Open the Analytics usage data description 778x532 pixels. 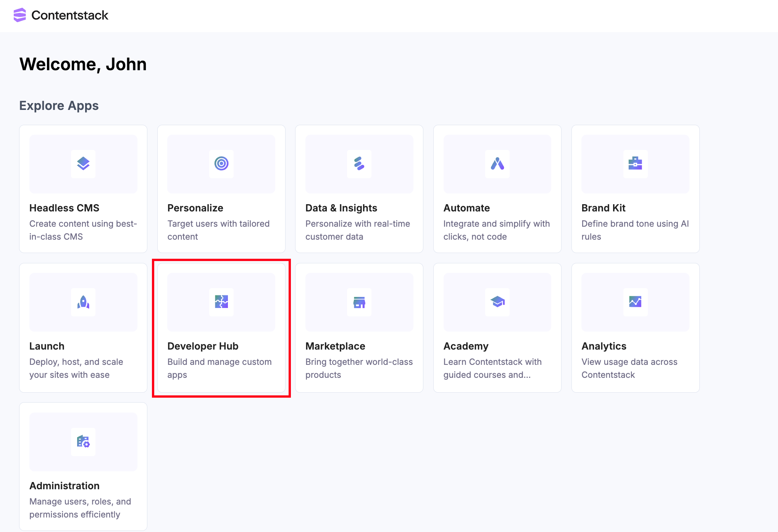tap(629, 368)
